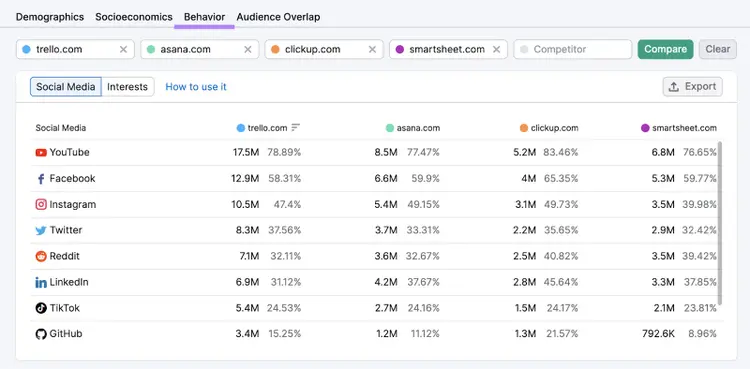This screenshot has width=750, height=369.
Task: Remove trello.com with its X icon
Action: click(x=123, y=49)
